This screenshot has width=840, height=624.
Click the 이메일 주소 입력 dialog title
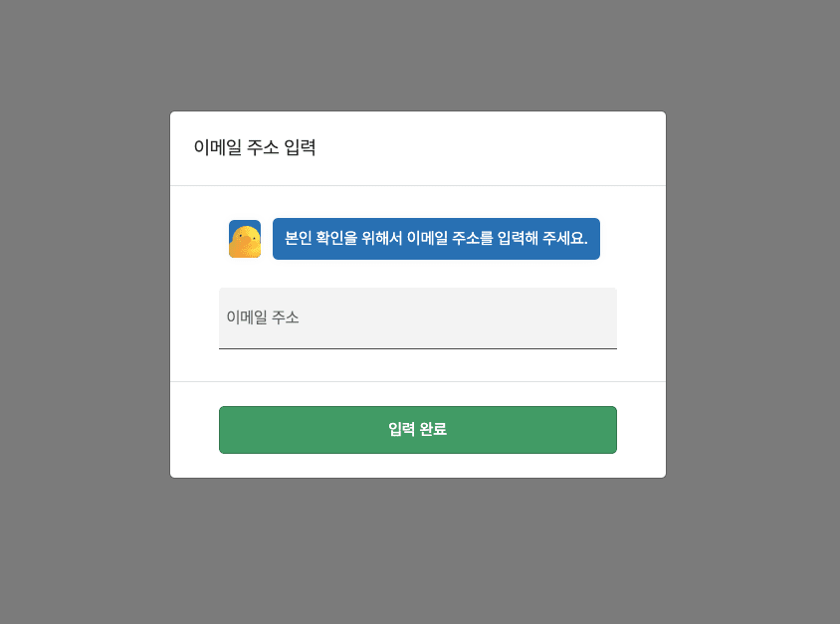255,147
